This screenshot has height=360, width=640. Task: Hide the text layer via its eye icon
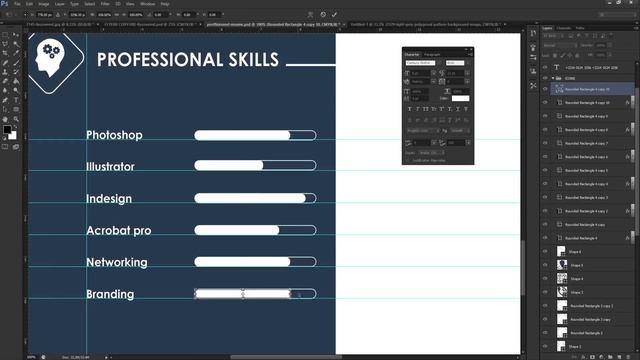coord(545,67)
